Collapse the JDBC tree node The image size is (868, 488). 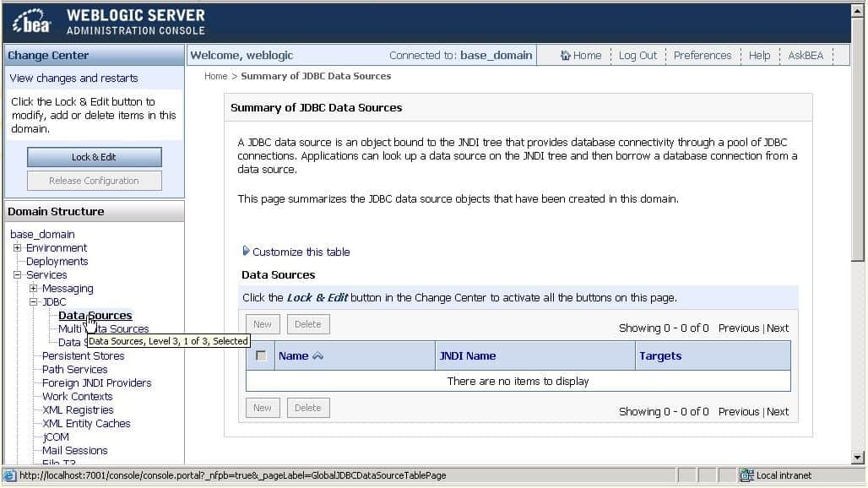click(x=33, y=301)
